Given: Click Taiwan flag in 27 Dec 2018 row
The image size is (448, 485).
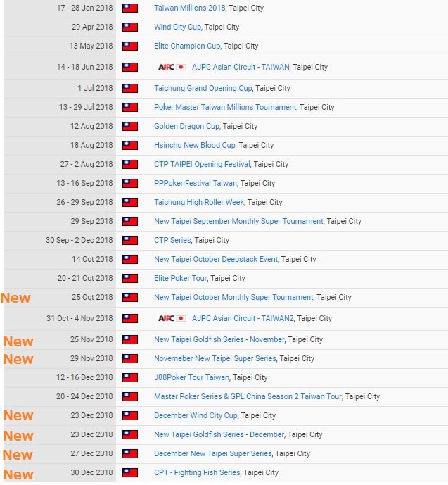Looking at the screenshot, I should click(130, 454).
